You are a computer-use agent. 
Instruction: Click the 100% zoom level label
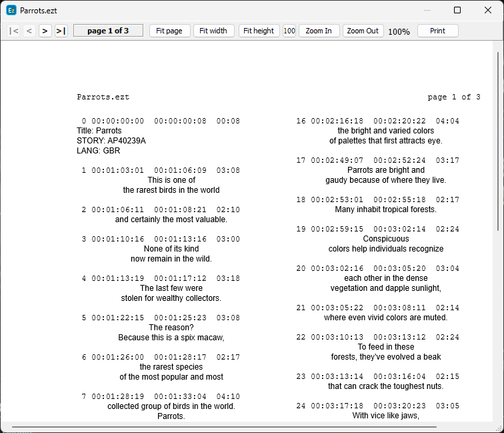(x=399, y=31)
